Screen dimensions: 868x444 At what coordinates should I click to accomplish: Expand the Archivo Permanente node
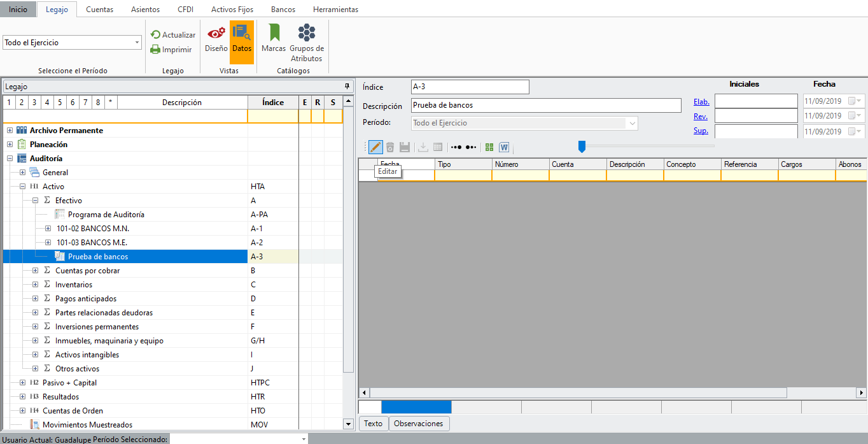point(10,131)
